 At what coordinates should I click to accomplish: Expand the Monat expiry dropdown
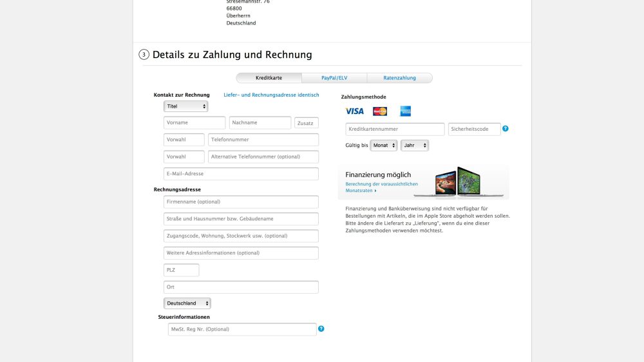pos(384,146)
